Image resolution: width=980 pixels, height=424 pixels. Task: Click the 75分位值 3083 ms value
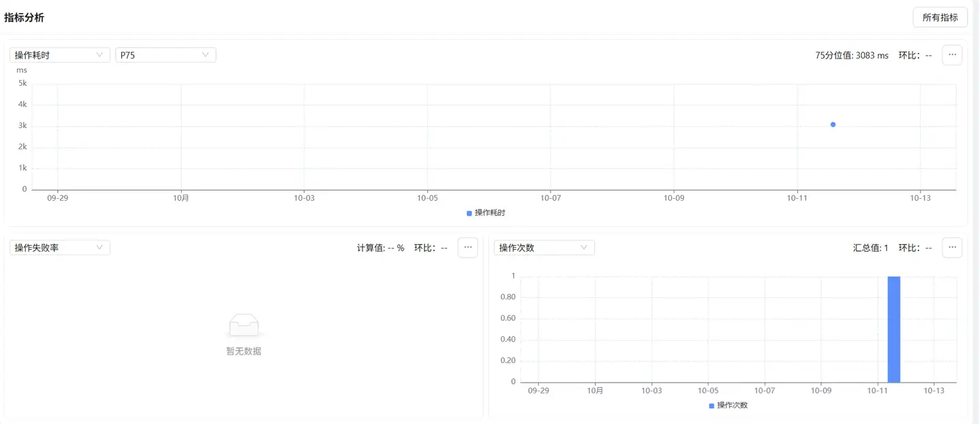pos(851,56)
